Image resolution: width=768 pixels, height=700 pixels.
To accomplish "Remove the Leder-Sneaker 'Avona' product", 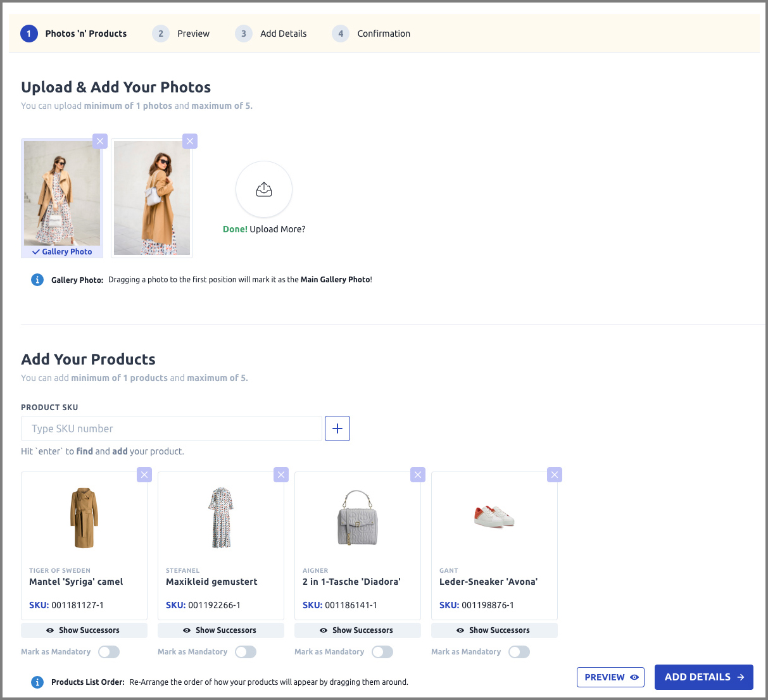I will 555,475.
